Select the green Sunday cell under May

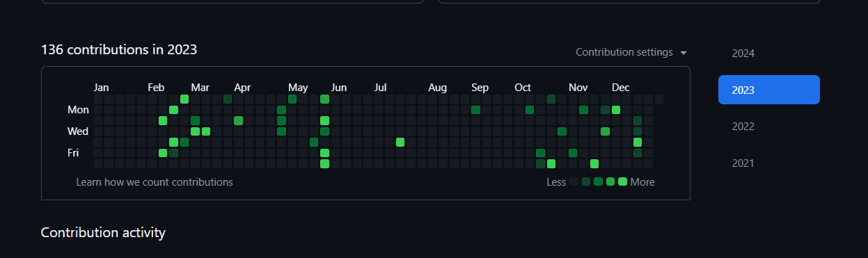point(292,99)
